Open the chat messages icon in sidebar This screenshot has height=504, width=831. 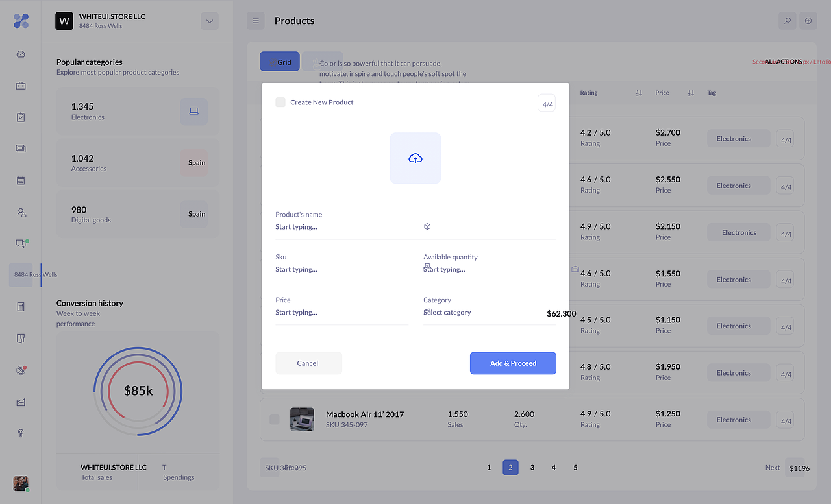pyautogui.click(x=21, y=244)
